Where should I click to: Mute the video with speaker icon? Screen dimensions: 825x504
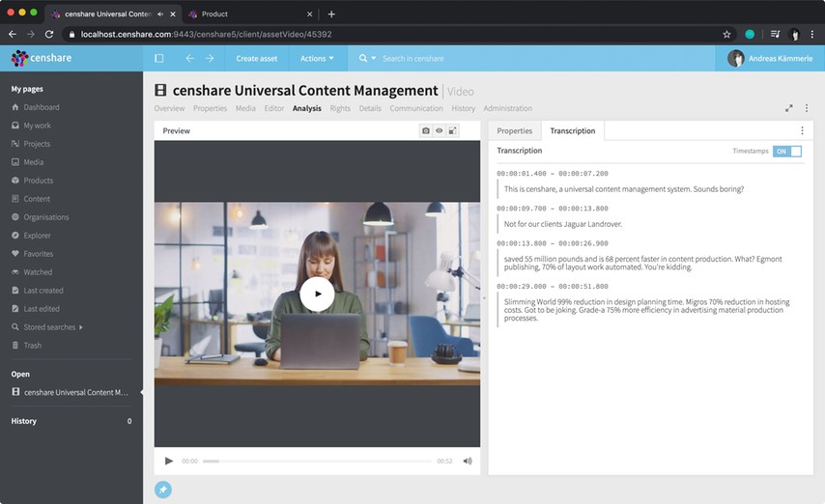[x=468, y=461]
